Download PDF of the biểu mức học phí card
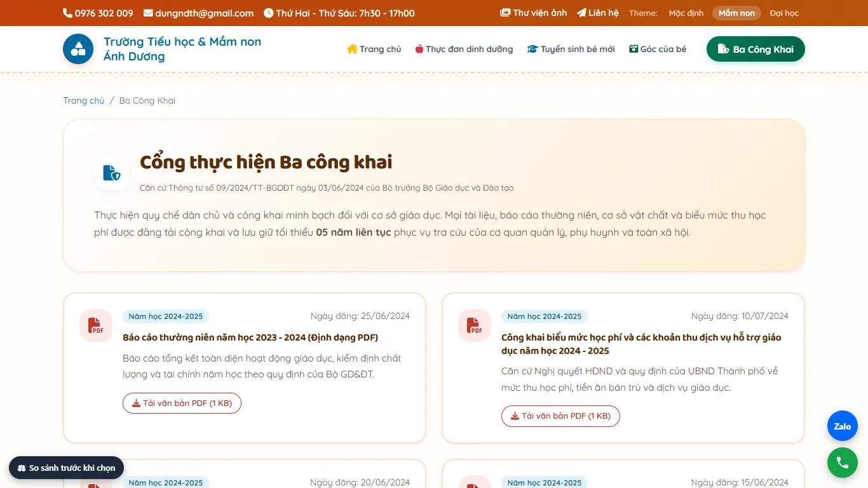 pos(560,416)
